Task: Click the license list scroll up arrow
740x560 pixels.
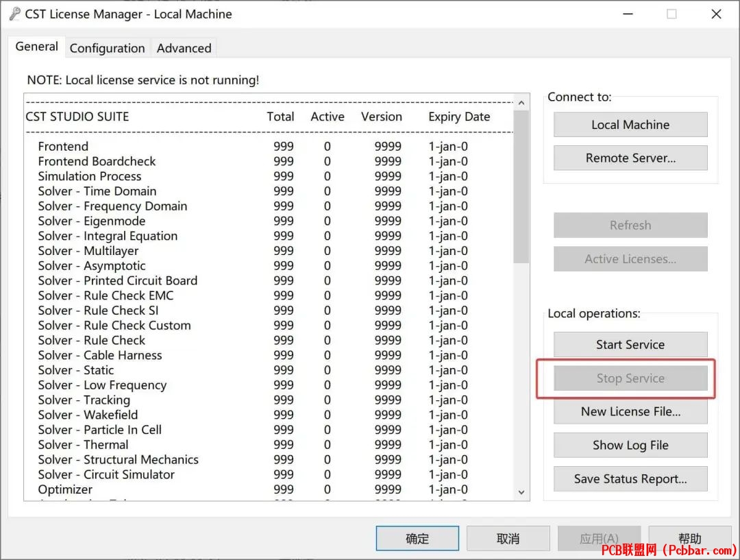Action: 521,102
